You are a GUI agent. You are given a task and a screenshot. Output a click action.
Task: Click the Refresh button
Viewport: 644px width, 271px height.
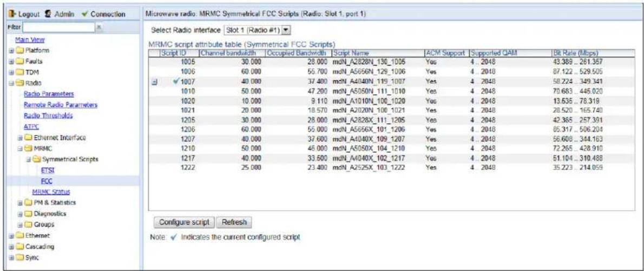tap(234, 222)
